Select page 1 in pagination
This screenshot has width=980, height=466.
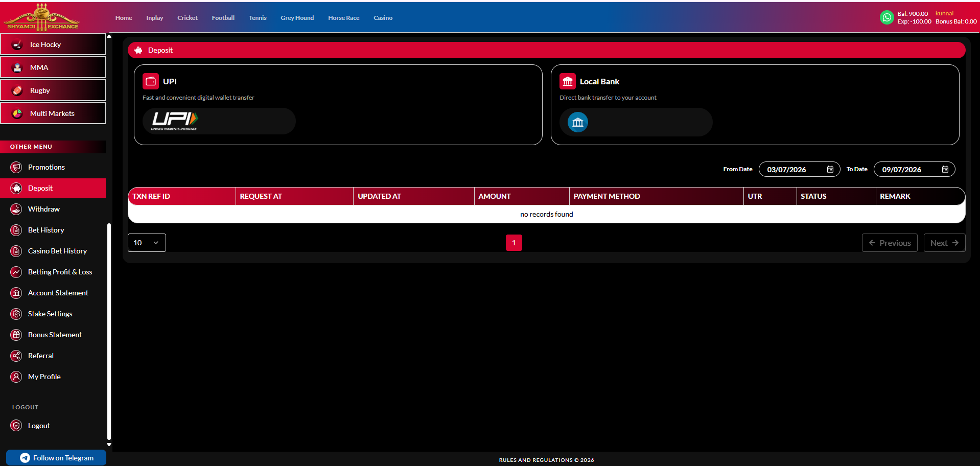[514, 243]
